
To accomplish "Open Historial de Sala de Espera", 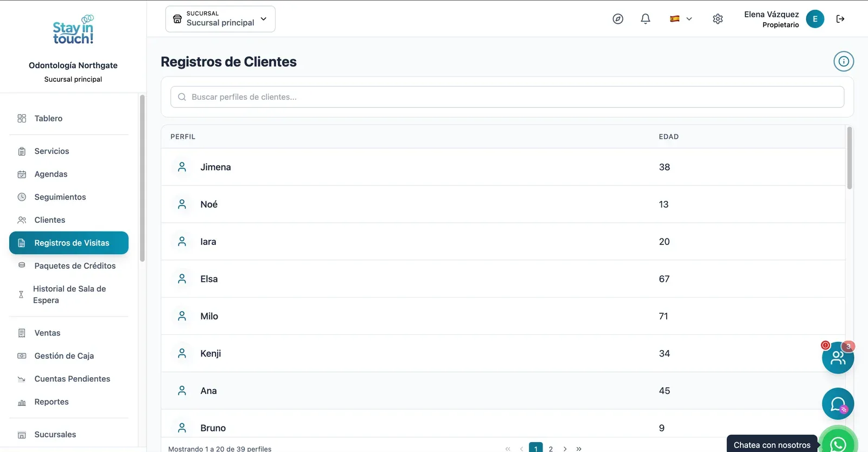I will tap(69, 294).
